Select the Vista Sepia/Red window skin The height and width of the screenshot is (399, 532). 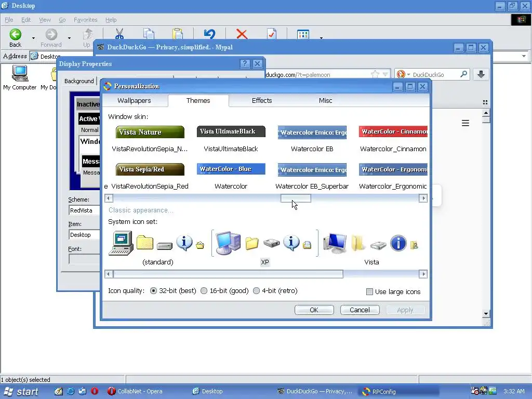click(x=150, y=169)
